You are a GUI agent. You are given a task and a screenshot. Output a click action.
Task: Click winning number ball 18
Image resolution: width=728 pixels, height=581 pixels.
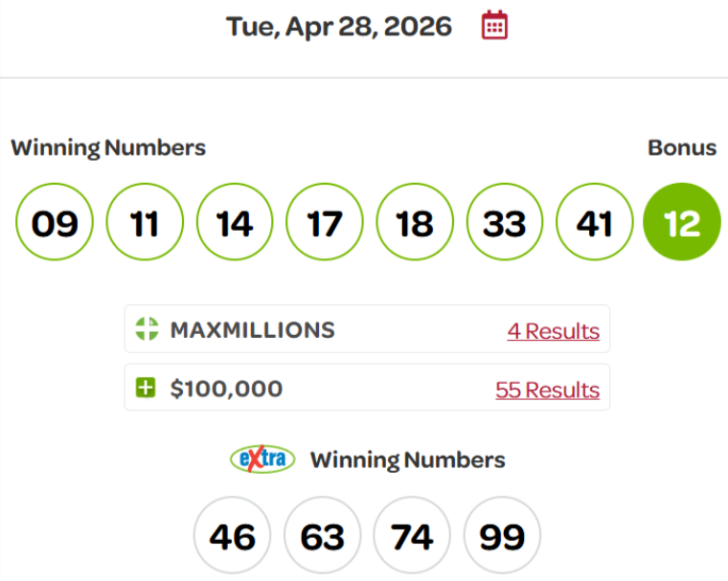point(415,223)
